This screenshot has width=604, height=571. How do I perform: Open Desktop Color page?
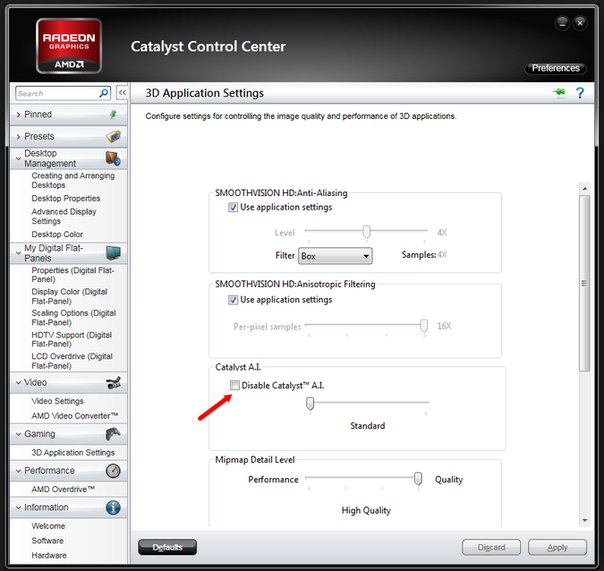pos(57,234)
